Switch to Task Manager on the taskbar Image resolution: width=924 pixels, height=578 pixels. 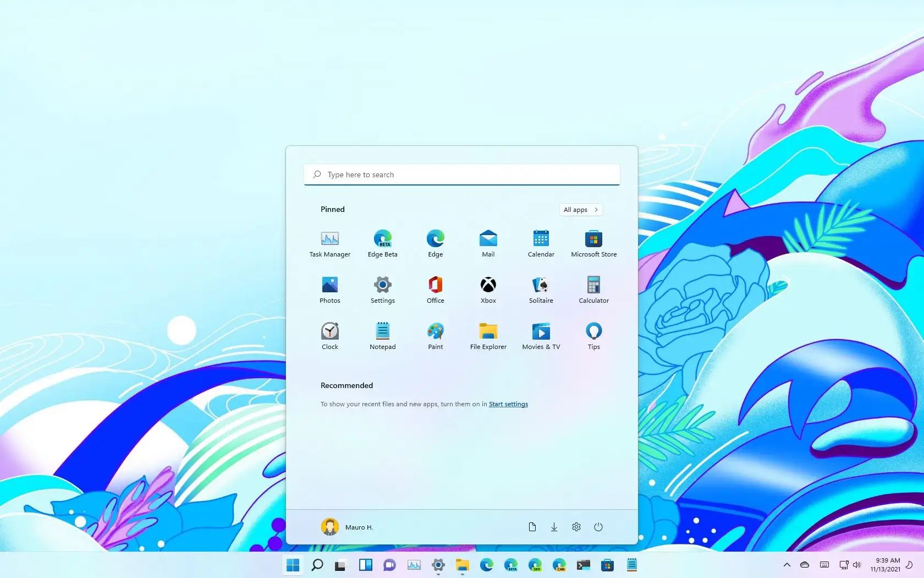[414, 565]
